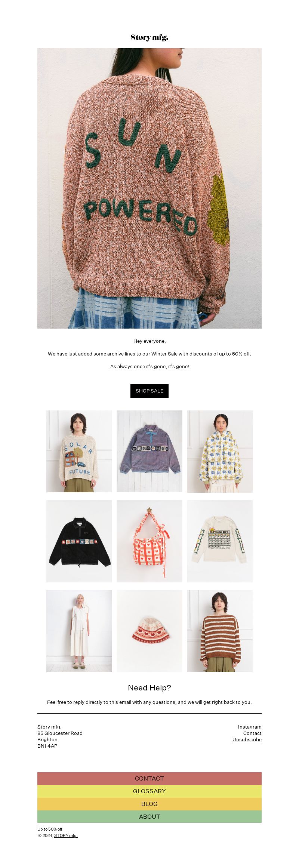Image resolution: width=299 pixels, height=868 pixels.
Task: Open the Solar Future knit sweater thumbnail
Action: tap(79, 452)
